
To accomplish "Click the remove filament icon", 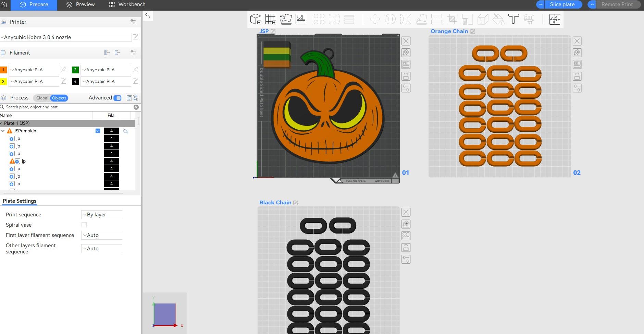I will pos(117,53).
